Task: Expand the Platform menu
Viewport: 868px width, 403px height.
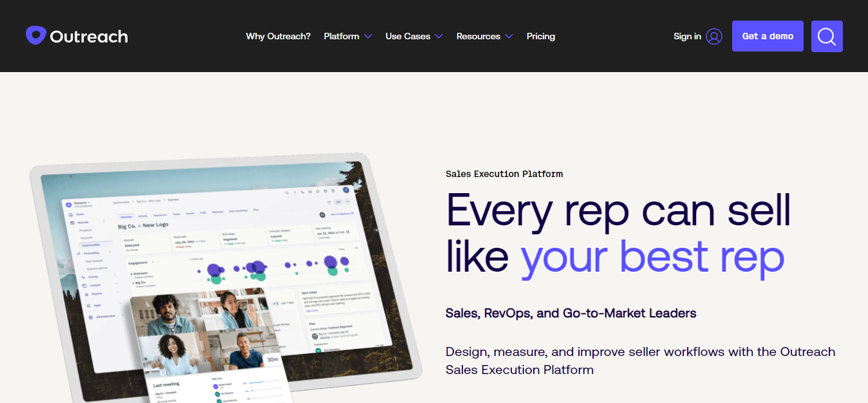Action: point(348,36)
